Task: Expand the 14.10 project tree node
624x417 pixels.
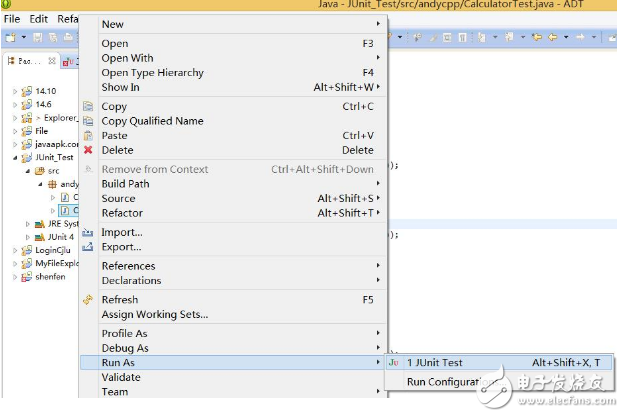Action: (15, 90)
